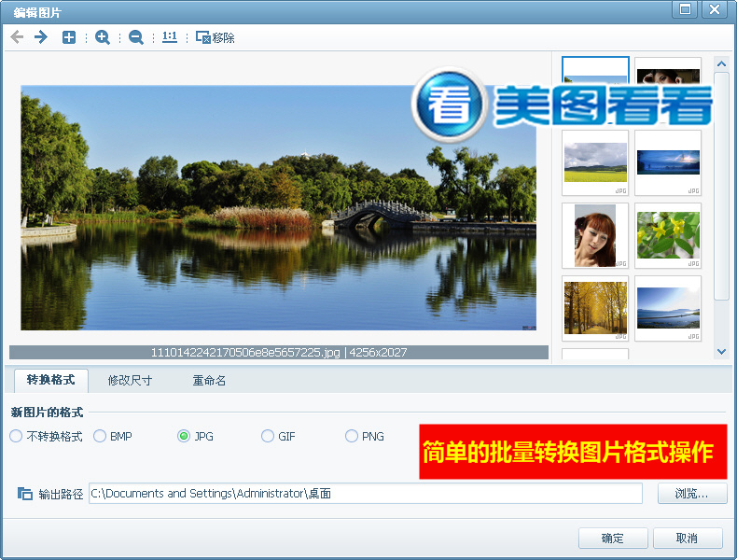The height and width of the screenshot is (560, 737).
Task: Confirm with the 确定 button
Action: pos(613,538)
